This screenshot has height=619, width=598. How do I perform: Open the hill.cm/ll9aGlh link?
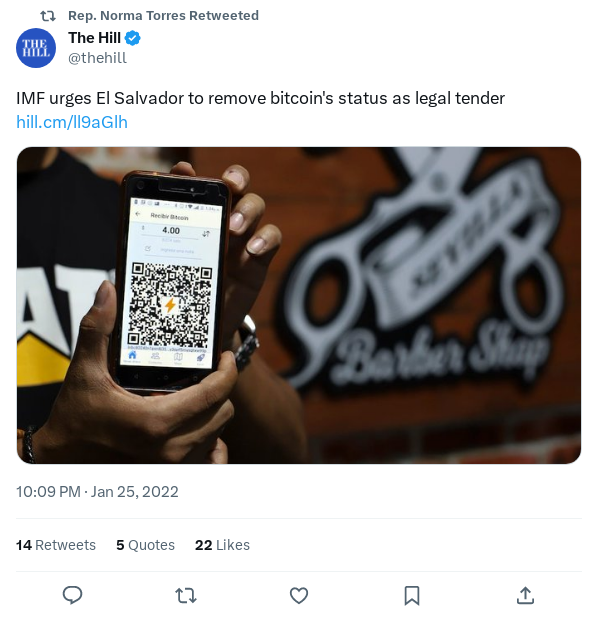[x=72, y=122]
